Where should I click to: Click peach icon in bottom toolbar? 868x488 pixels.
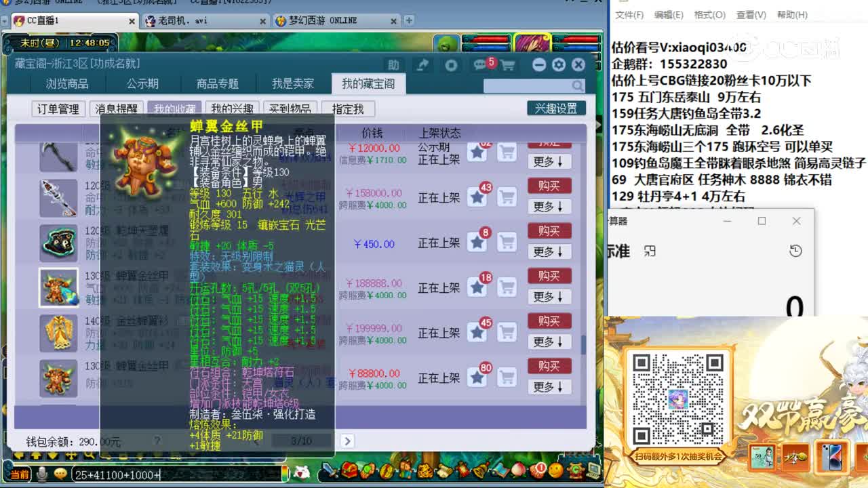tap(519, 469)
